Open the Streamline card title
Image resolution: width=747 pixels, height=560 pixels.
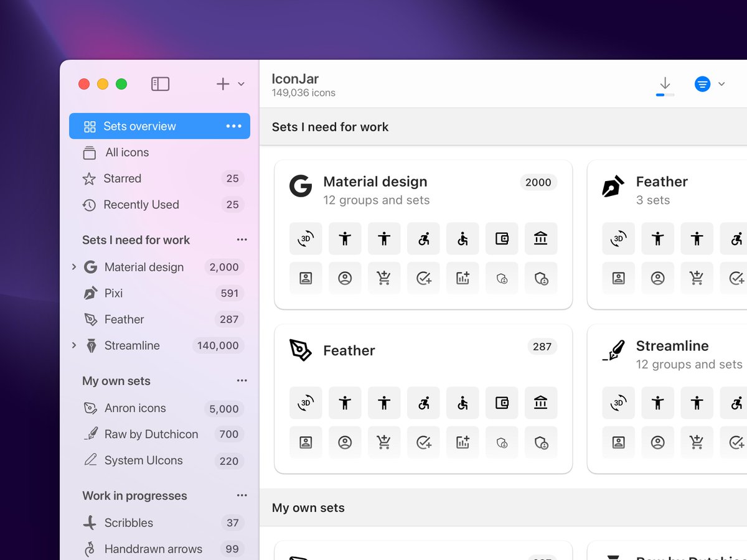pos(672,346)
